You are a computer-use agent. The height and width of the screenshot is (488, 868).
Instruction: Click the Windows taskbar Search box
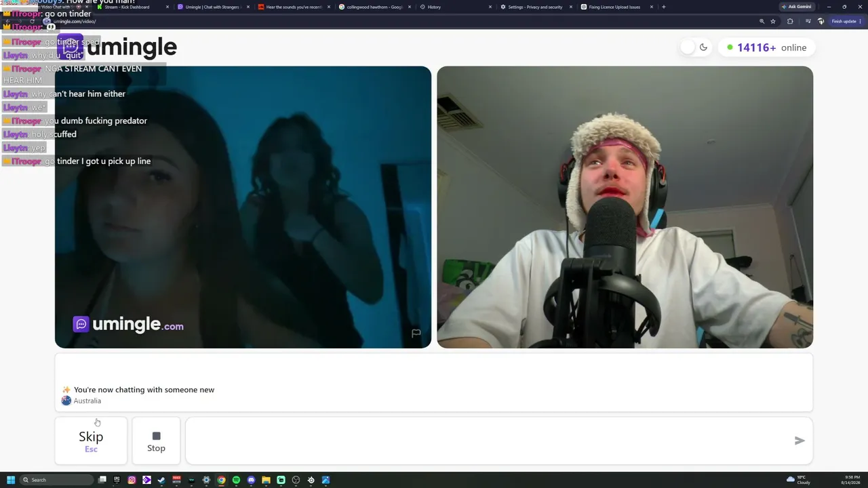[x=57, y=480]
